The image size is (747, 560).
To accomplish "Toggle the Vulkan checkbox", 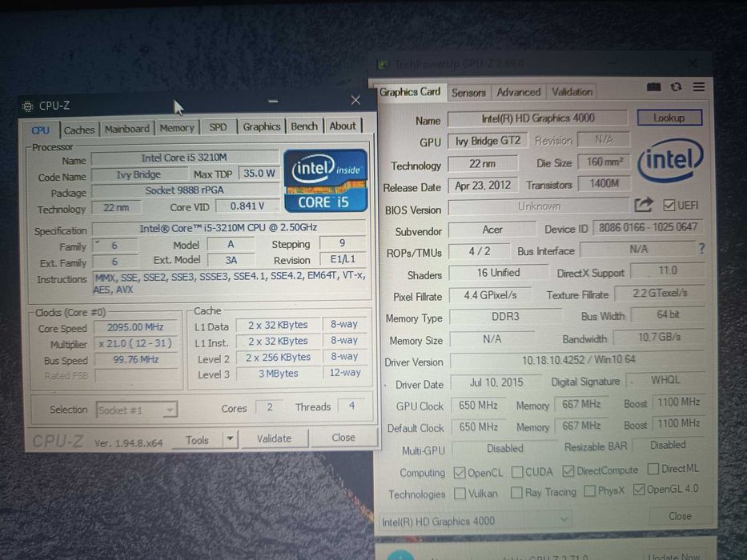I will pyautogui.click(x=460, y=494).
